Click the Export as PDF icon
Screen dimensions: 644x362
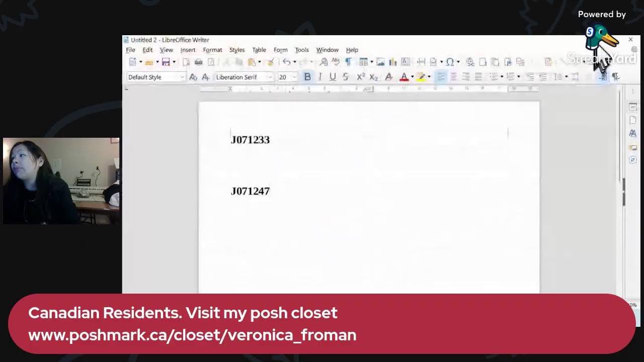(x=186, y=62)
